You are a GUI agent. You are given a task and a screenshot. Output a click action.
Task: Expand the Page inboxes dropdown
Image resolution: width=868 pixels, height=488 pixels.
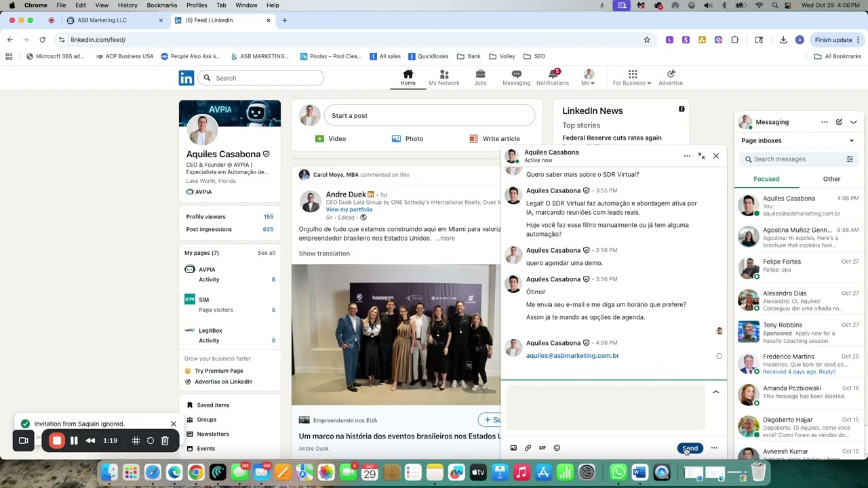[851, 141]
